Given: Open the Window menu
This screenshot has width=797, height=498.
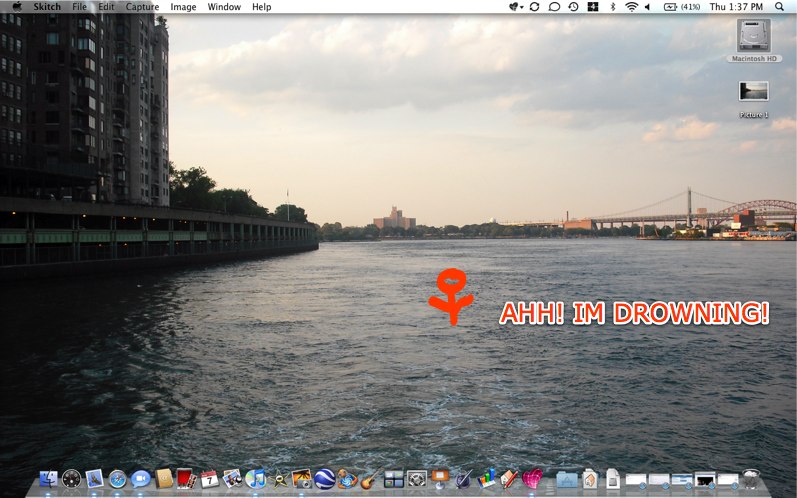Looking at the screenshot, I should click(224, 7).
